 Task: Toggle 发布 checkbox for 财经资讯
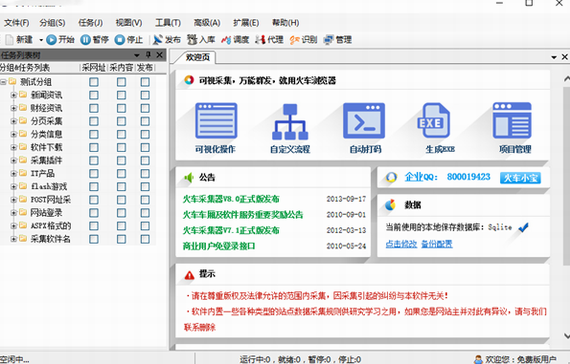pyautogui.click(x=145, y=108)
